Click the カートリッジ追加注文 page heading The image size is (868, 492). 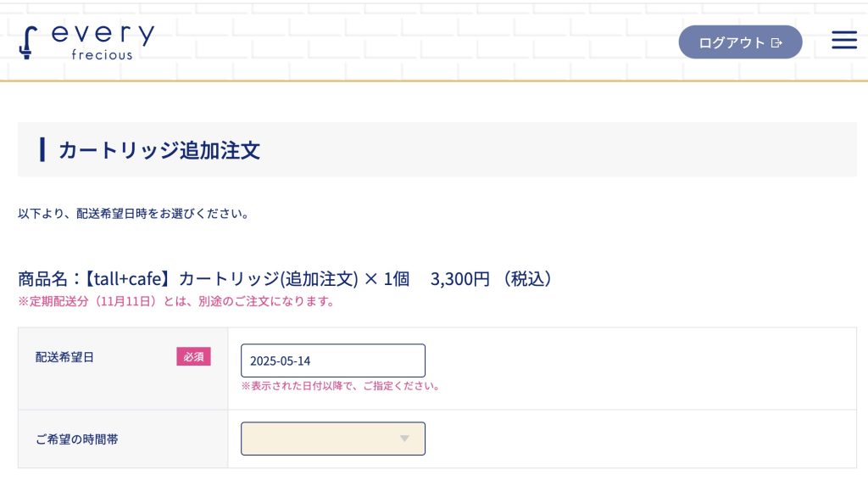(x=159, y=151)
